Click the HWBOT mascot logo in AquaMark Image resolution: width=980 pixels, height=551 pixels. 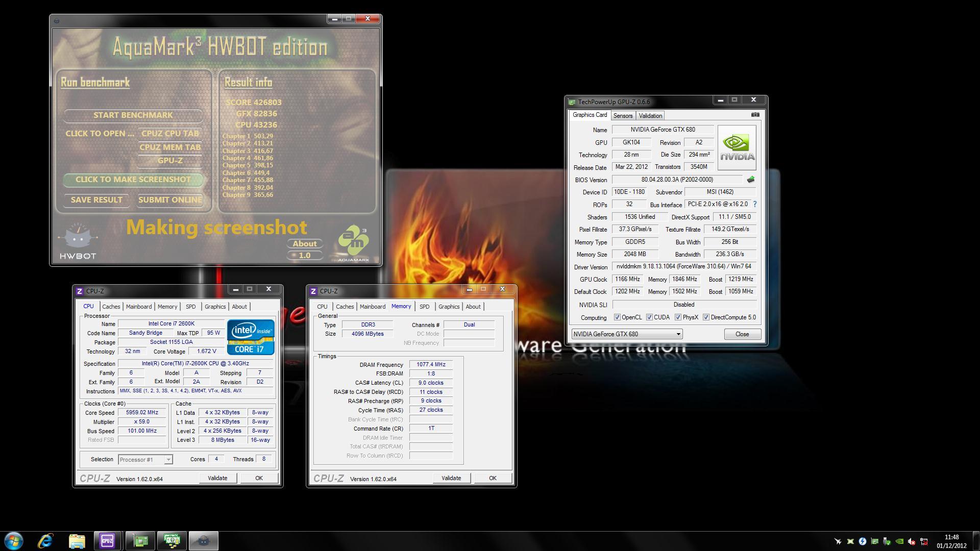tap(78, 241)
